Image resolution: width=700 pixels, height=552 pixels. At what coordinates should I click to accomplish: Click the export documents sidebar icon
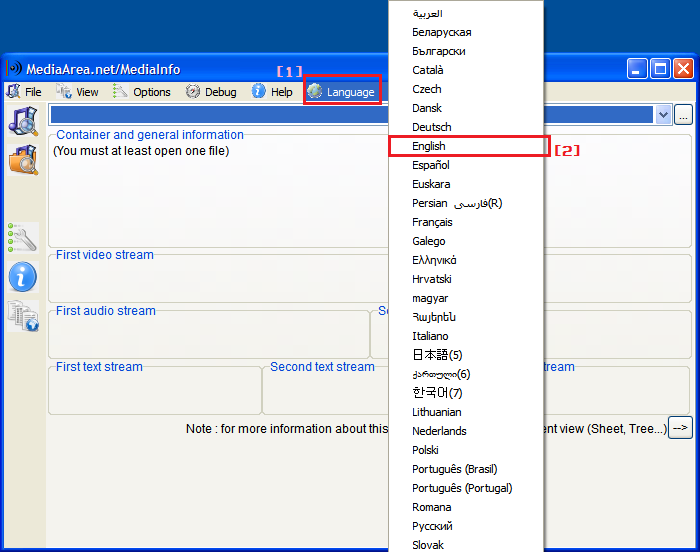pos(23,316)
